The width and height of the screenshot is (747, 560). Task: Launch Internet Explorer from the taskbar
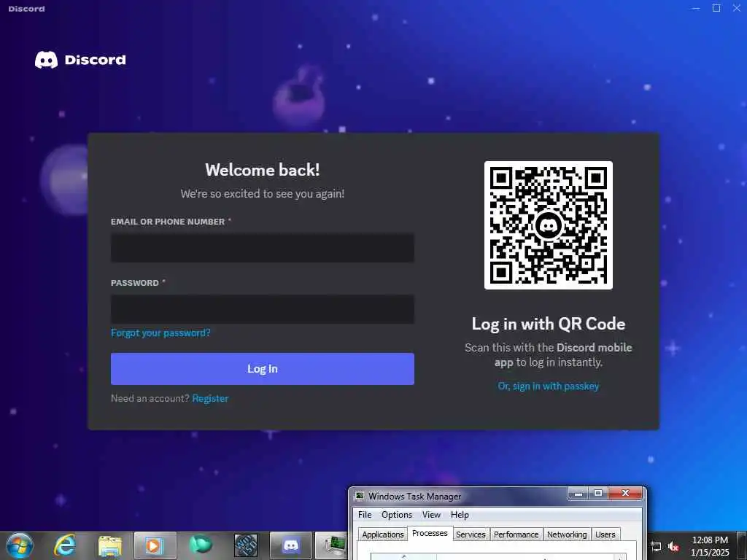point(64,545)
